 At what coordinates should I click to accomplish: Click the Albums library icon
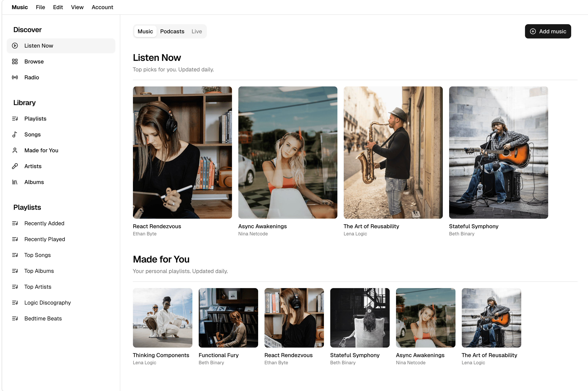tap(15, 182)
